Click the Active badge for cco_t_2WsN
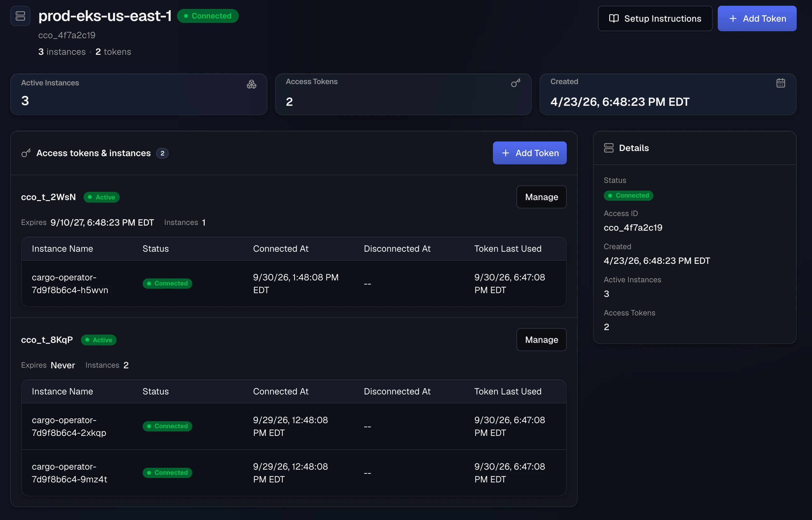Image resolution: width=812 pixels, height=520 pixels. tap(101, 197)
